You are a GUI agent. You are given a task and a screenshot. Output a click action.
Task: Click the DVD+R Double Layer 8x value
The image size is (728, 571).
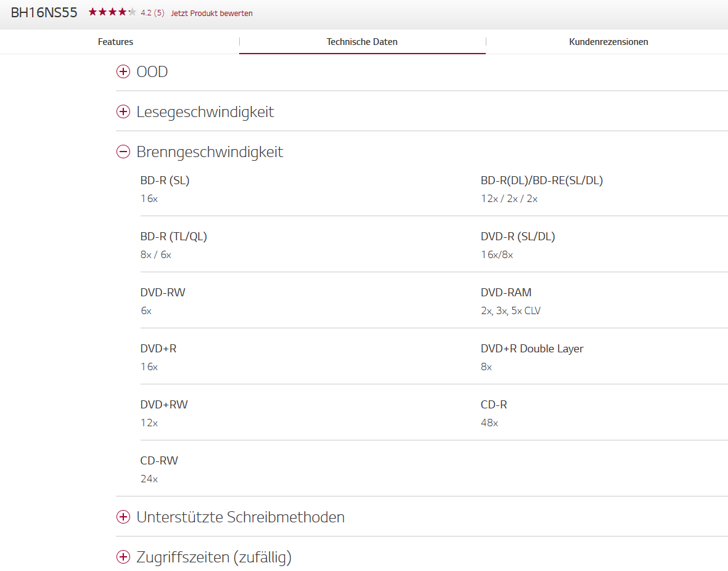tap(486, 367)
